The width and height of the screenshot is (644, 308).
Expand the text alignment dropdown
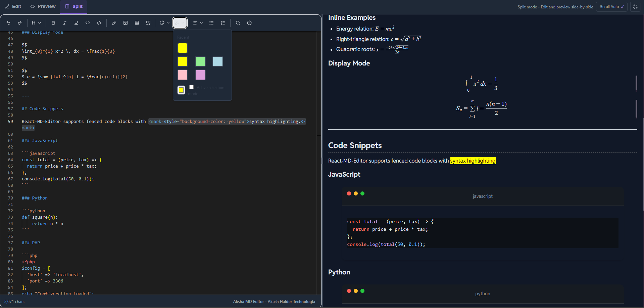[x=198, y=23]
